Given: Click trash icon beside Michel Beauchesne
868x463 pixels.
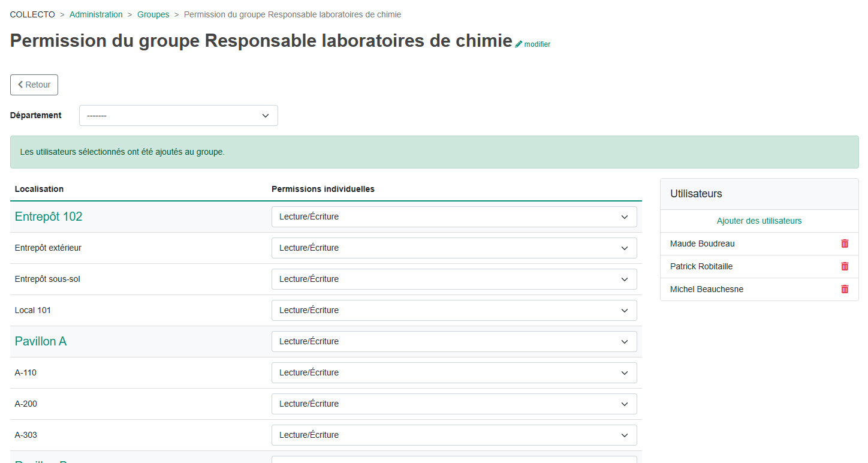Looking at the screenshot, I should (x=845, y=289).
